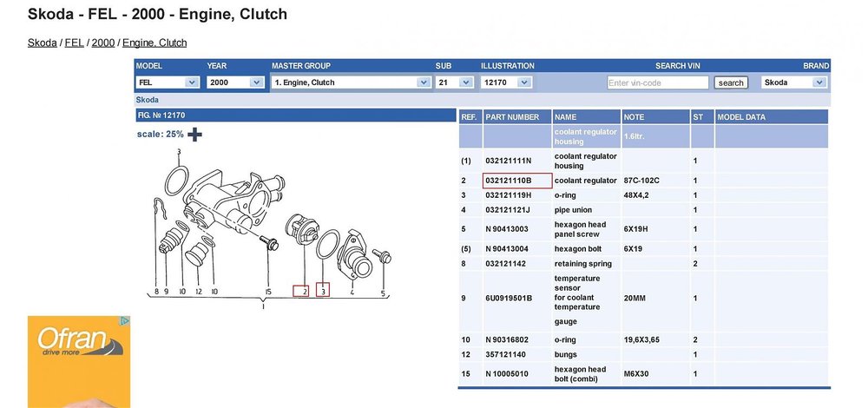Click the PART NUMBER column header

[517, 117]
